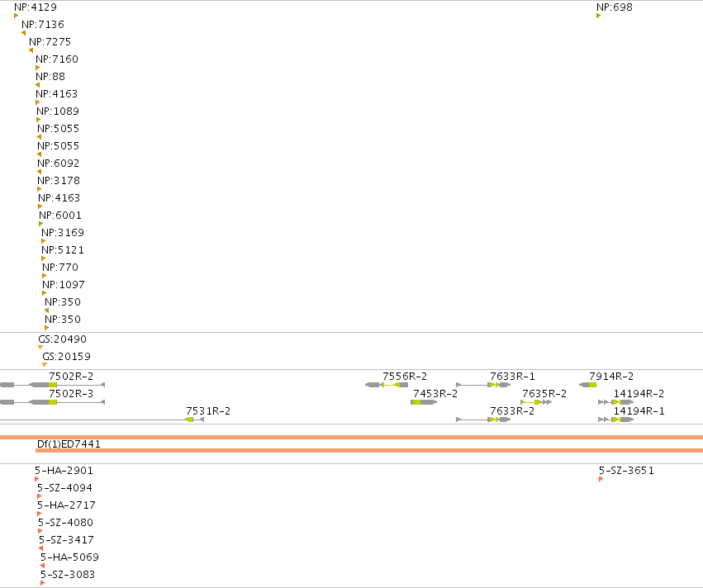Screen dimensions: 703x588
Task: Select the NP:7136 insertion label
Action: [43, 24]
